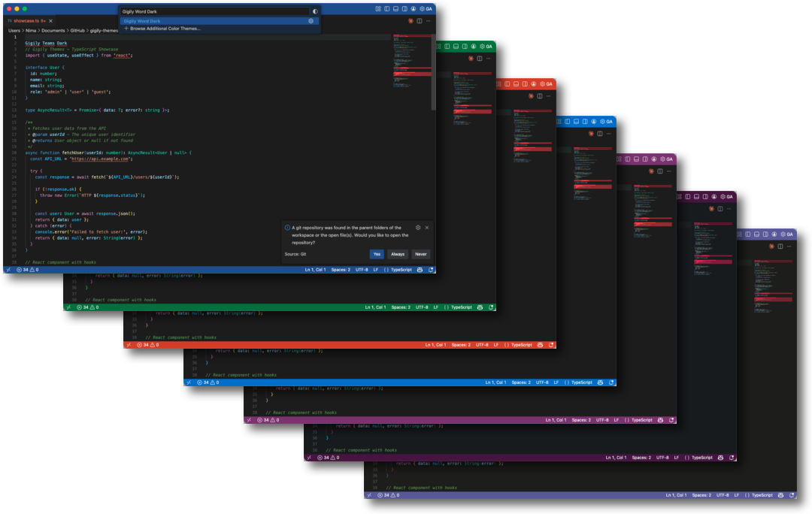Screen dimensions: 812x514
Task: Open remote window indicator in status bar
Action: [8, 269]
